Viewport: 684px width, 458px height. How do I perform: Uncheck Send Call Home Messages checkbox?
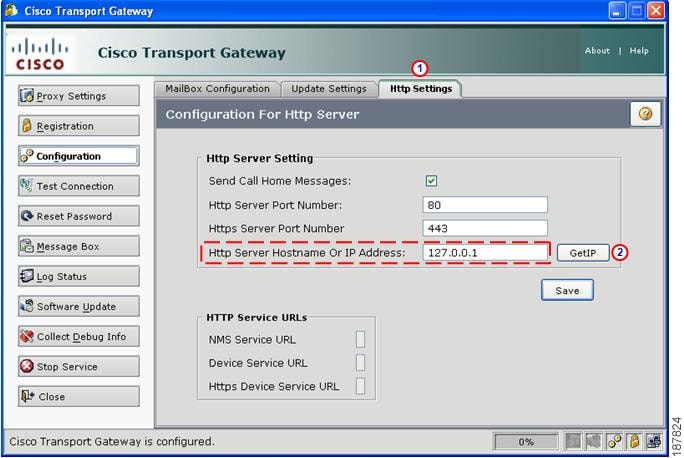(x=431, y=181)
